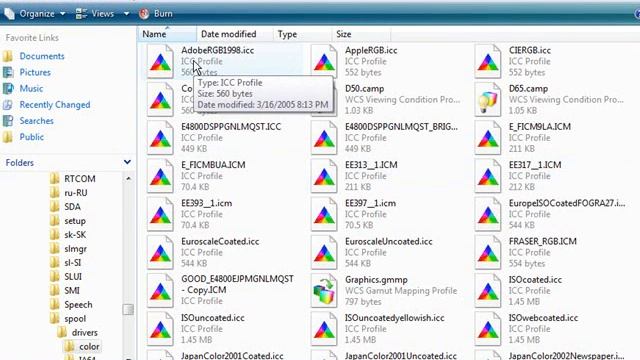Sort by Date modified column
640x360 pixels.
pos(235,34)
